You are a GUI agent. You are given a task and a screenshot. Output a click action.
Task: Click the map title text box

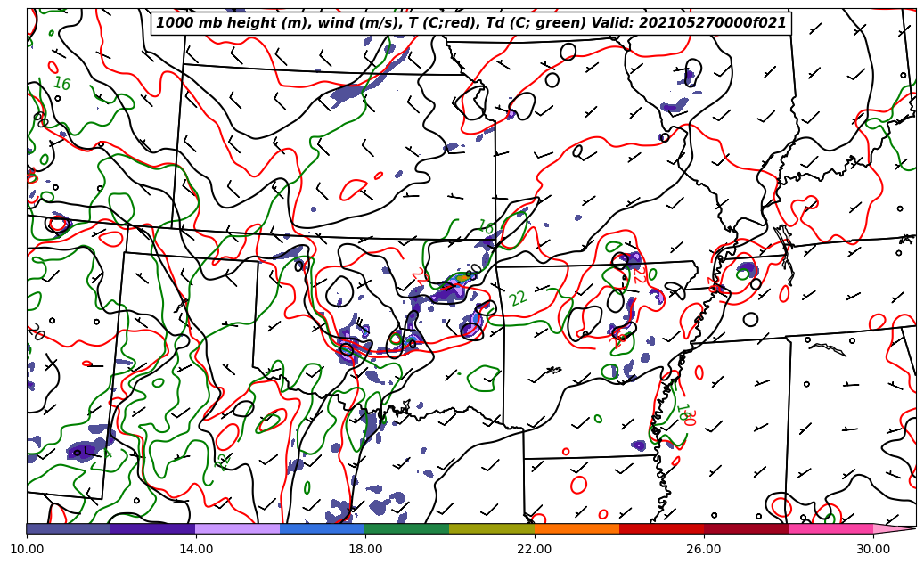470,23
